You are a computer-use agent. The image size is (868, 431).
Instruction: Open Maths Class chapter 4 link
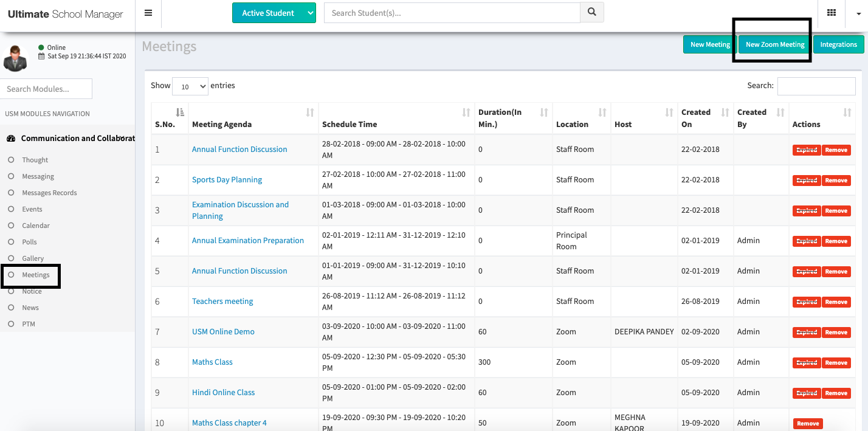click(x=229, y=422)
